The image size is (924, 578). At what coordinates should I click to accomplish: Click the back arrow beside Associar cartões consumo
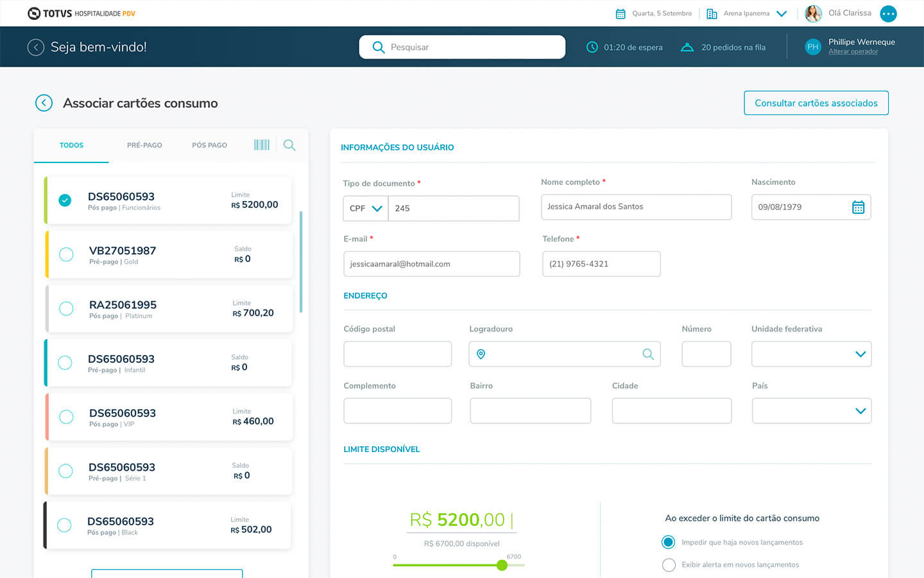click(x=44, y=103)
